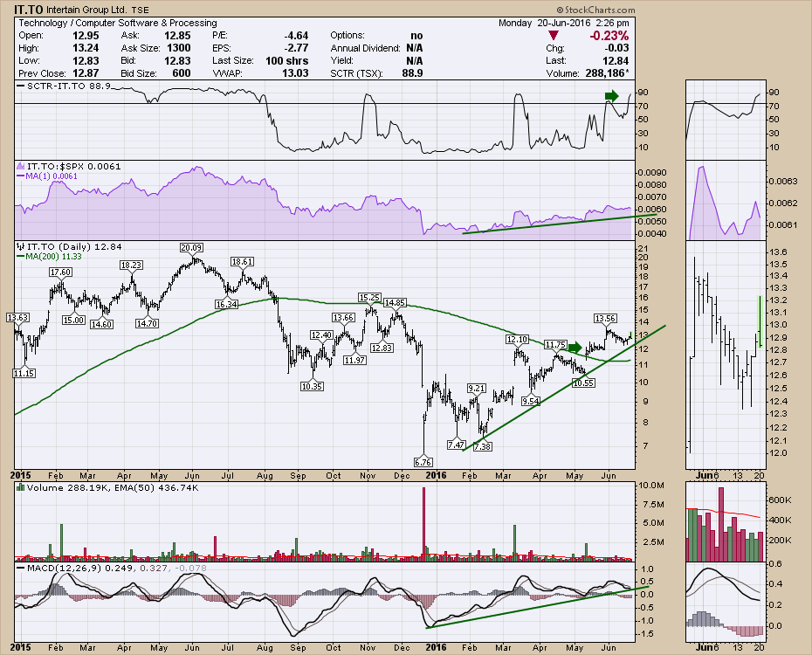Click the 13.56 recent high label
This screenshot has width=812, height=655.
pos(605,318)
